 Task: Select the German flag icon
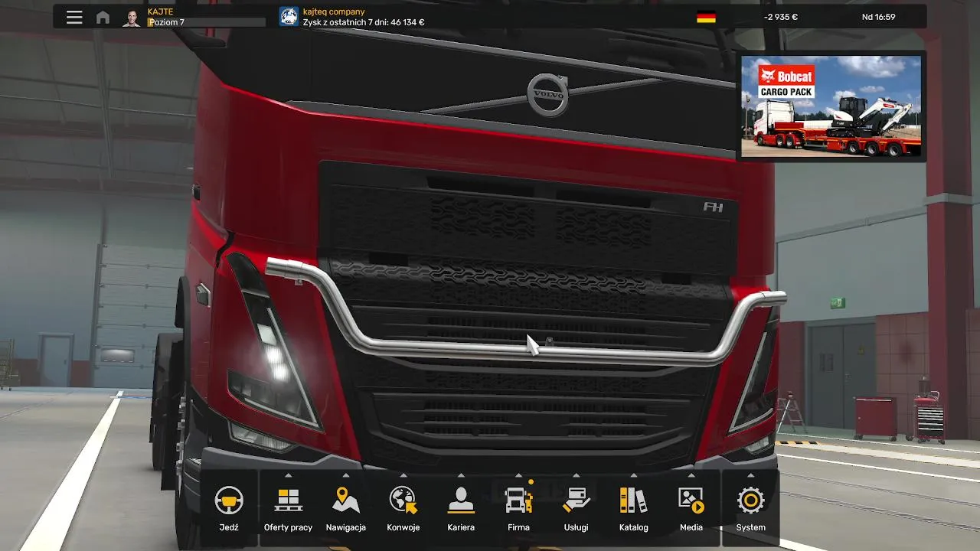click(x=706, y=17)
